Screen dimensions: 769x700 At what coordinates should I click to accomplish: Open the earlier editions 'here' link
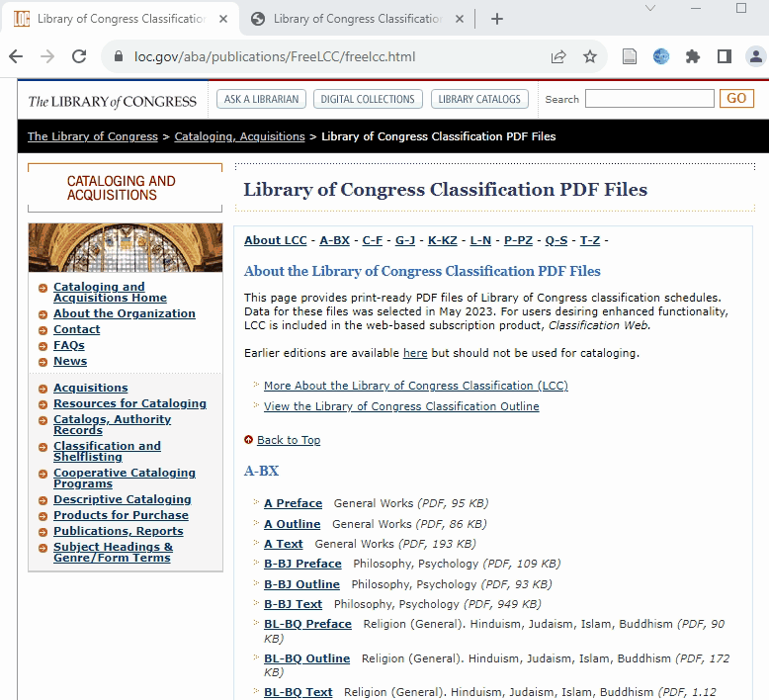click(415, 353)
